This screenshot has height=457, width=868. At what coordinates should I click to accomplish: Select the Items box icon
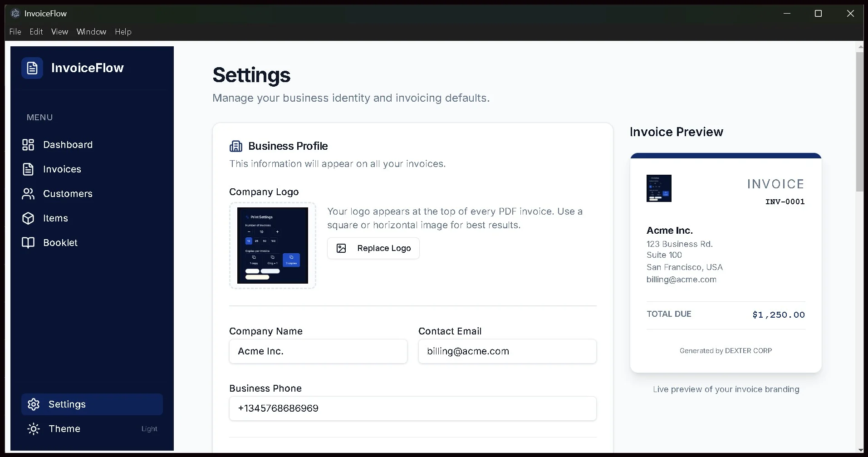point(28,218)
